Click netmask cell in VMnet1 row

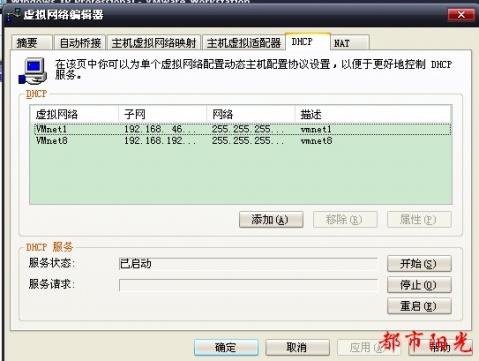pos(248,129)
